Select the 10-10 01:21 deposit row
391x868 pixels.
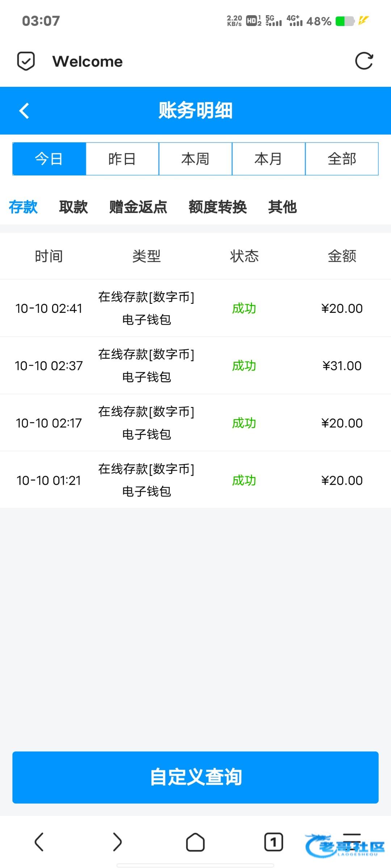[195, 480]
